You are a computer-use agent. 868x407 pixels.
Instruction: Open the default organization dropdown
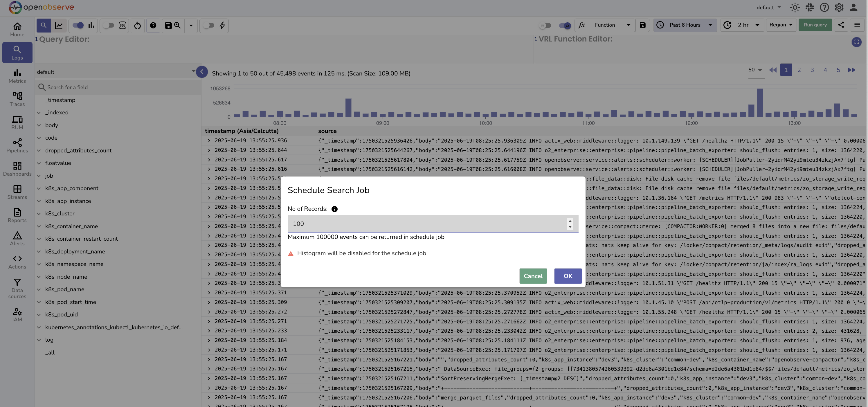click(x=769, y=8)
